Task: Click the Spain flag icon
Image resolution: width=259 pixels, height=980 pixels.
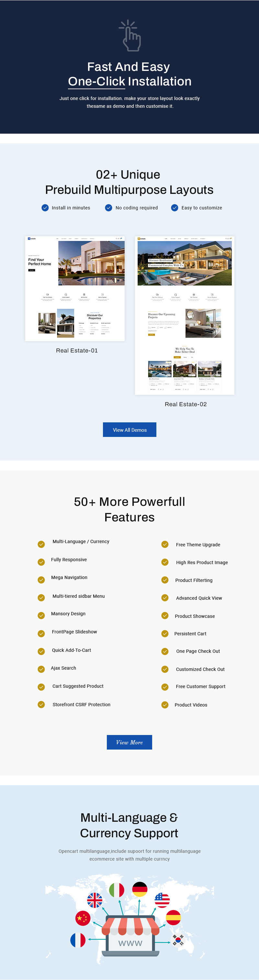Action: pos(174,918)
